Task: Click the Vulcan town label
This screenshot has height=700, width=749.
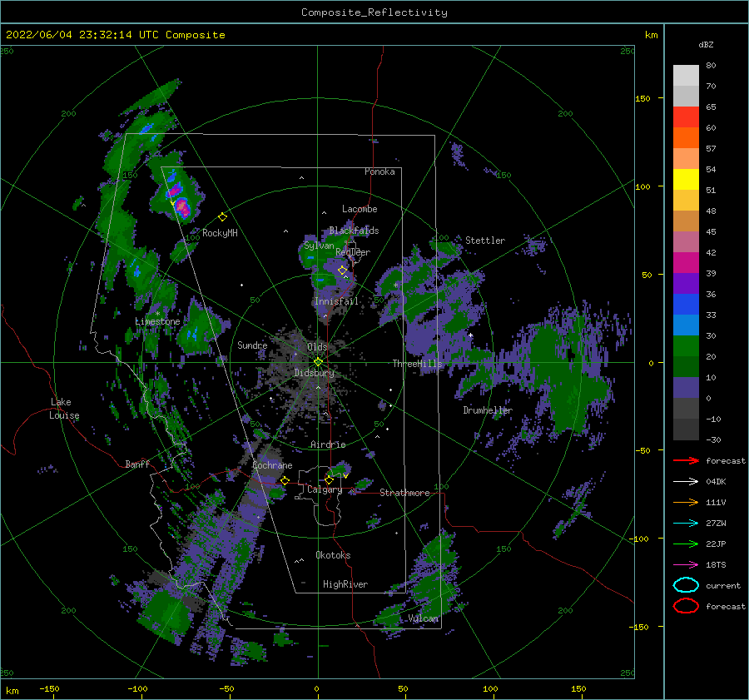Action: coord(424,618)
